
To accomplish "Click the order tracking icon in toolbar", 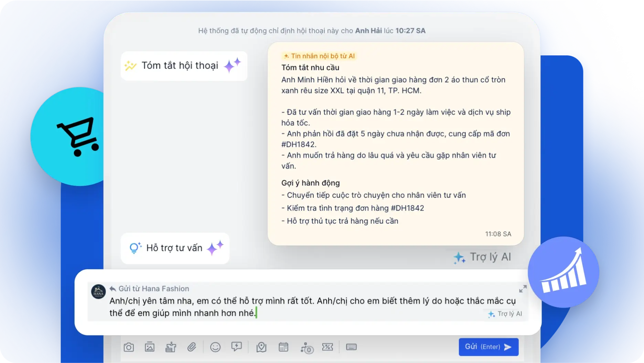I will (307, 347).
